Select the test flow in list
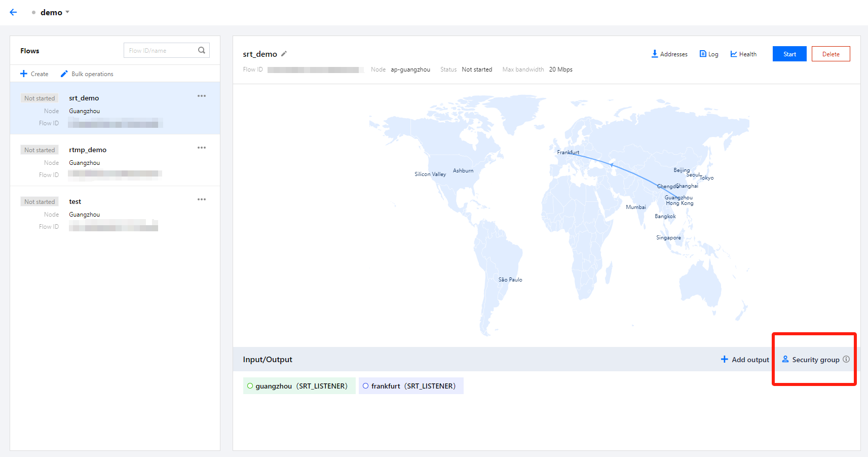 coord(75,202)
